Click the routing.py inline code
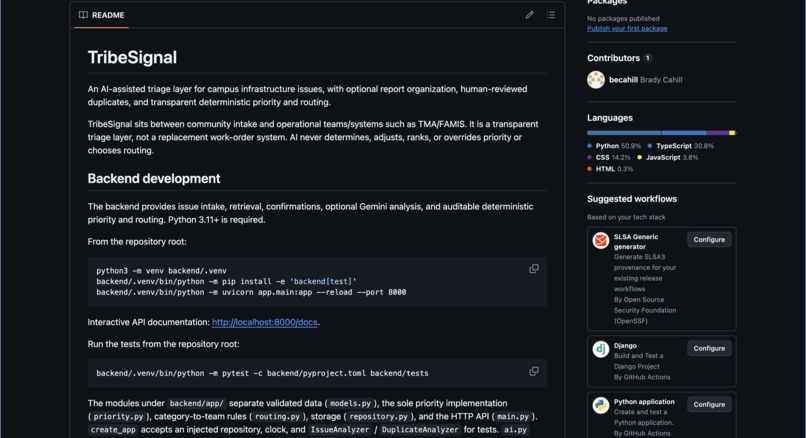The height and width of the screenshot is (438, 806). click(277, 416)
